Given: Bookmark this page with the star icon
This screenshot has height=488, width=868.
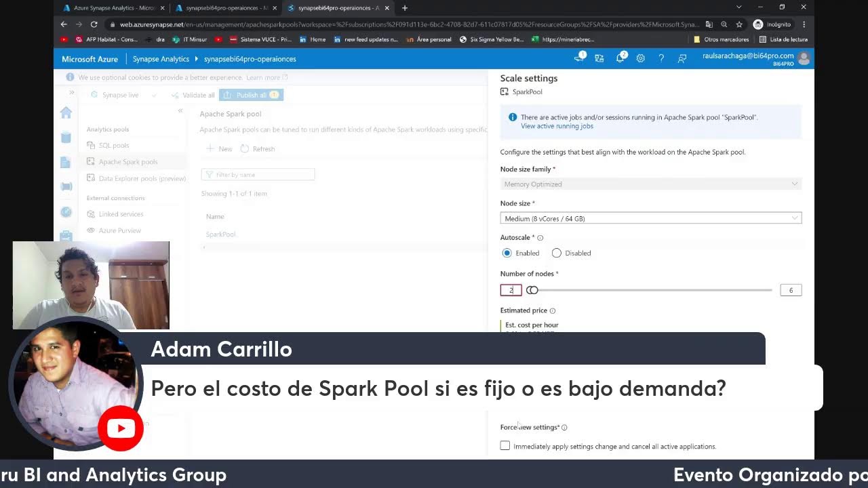Looking at the screenshot, I should [x=739, y=24].
